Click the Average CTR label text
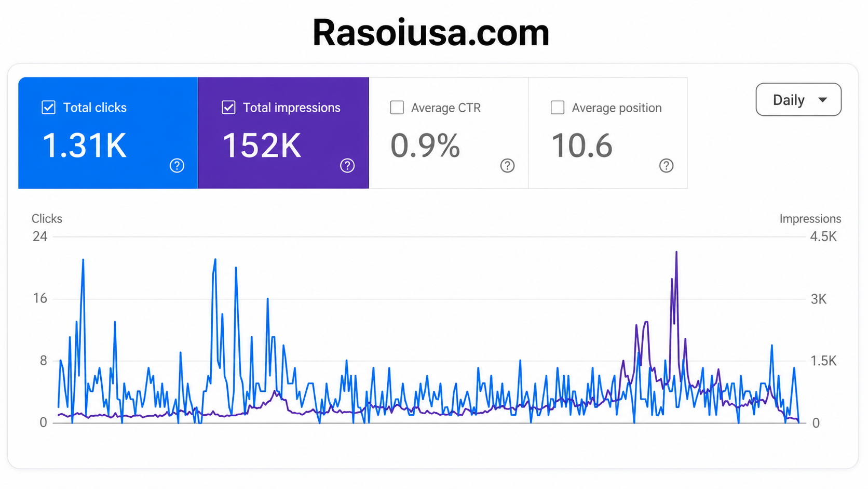Viewport: 868px width, 489px height. click(x=446, y=108)
